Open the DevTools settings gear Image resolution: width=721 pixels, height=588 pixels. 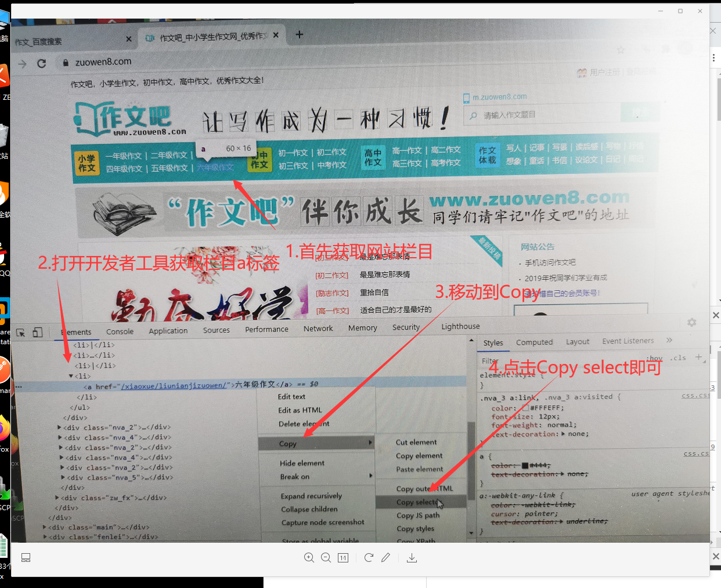pos(691,322)
